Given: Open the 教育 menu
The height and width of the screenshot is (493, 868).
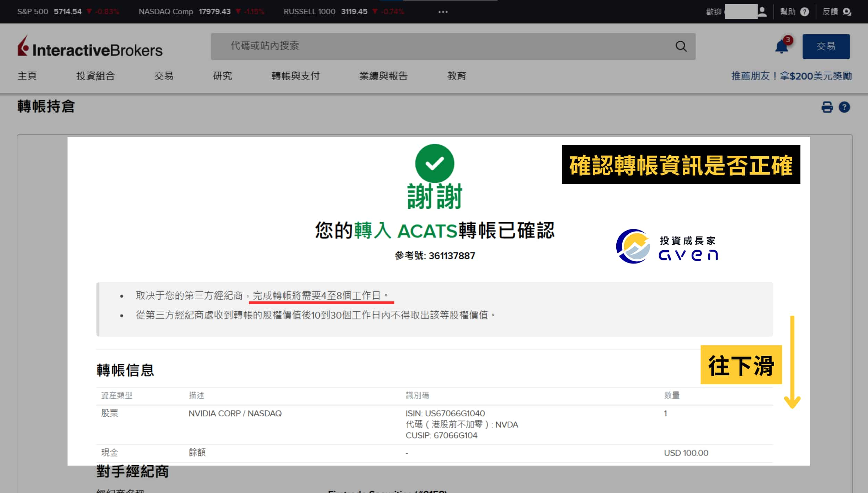Looking at the screenshot, I should (457, 76).
